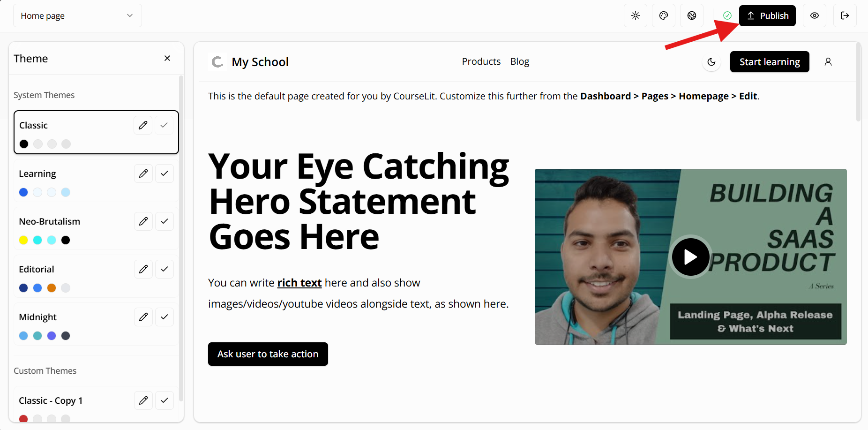Toggle dark mode with the moon icon

[x=711, y=61]
